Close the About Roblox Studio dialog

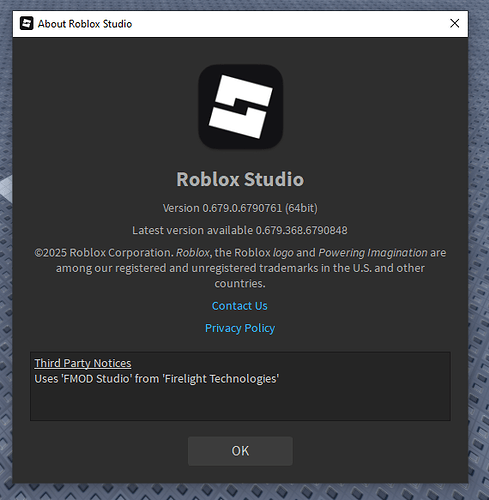pos(455,23)
